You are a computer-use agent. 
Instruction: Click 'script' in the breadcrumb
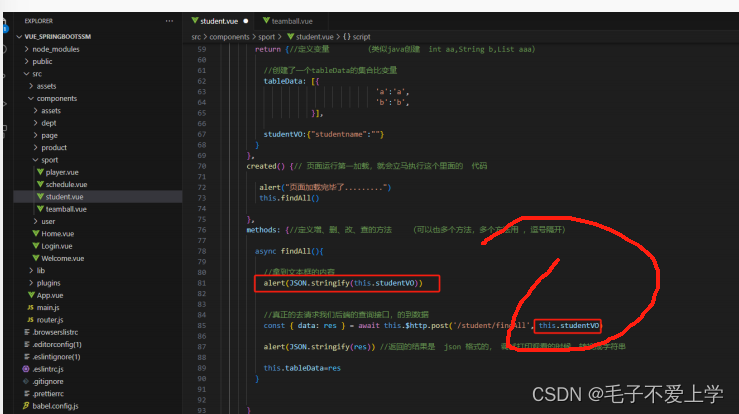click(361, 37)
